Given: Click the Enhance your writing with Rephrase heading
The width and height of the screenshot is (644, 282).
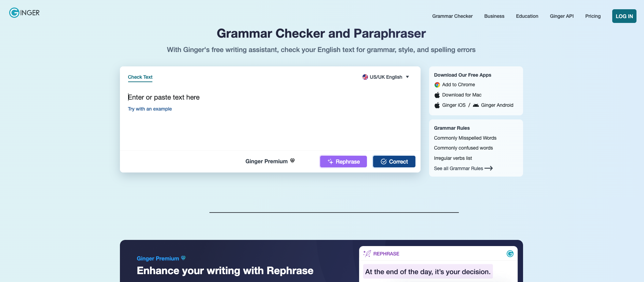Looking at the screenshot, I should tap(225, 271).
